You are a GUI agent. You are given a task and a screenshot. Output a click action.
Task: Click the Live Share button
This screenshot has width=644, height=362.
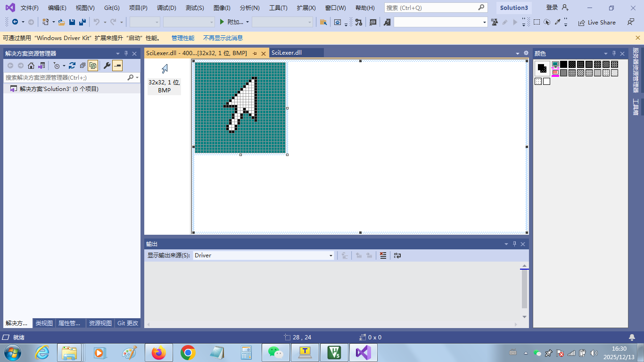[597, 22]
